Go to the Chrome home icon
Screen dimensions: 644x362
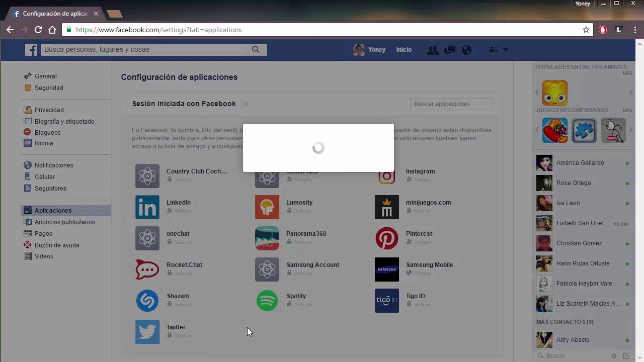click(52, 30)
